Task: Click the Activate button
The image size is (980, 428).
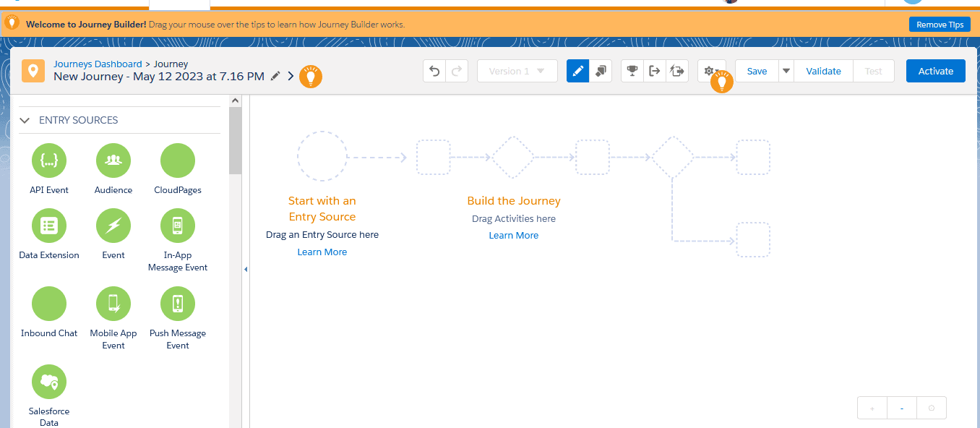Action: point(935,71)
